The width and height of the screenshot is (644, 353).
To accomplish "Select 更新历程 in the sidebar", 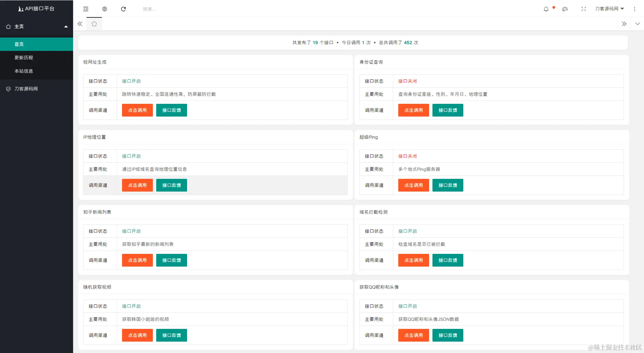I will coord(23,58).
